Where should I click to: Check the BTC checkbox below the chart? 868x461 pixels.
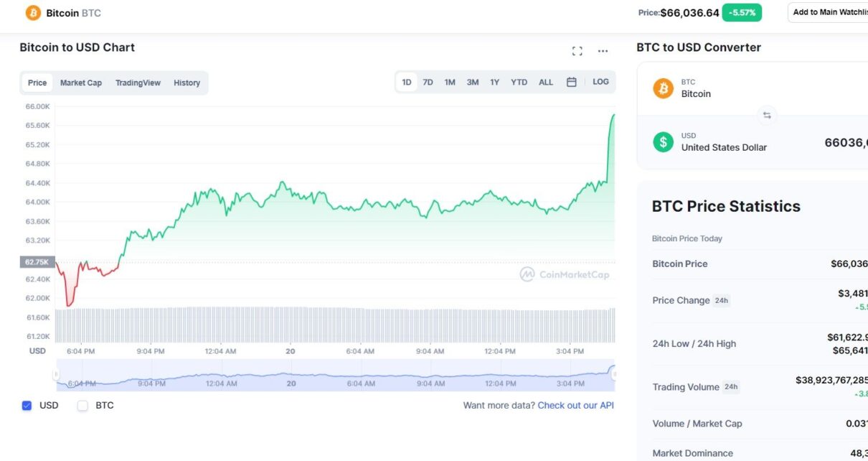click(82, 406)
